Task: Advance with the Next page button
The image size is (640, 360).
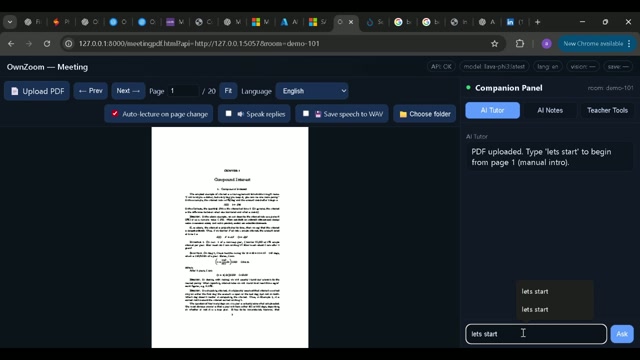Action: coord(128,91)
